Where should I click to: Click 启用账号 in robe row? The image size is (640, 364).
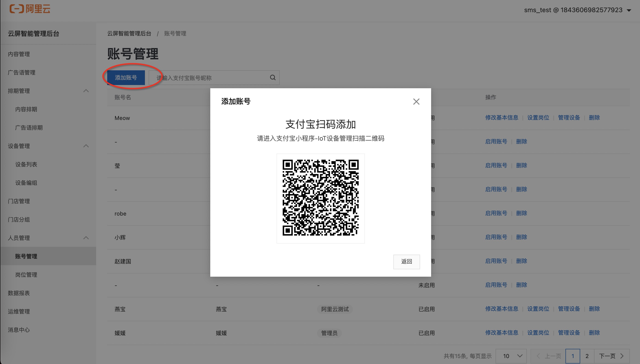tap(496, 213)
